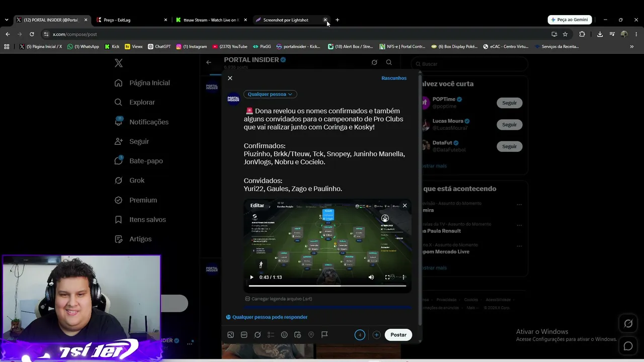Follow POPTime
This screenshot has height=362, width=644.
click(509, 103)
